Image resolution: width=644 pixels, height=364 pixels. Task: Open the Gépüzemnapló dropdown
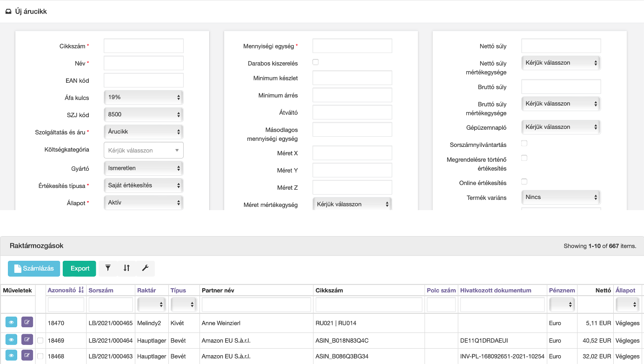561,127
